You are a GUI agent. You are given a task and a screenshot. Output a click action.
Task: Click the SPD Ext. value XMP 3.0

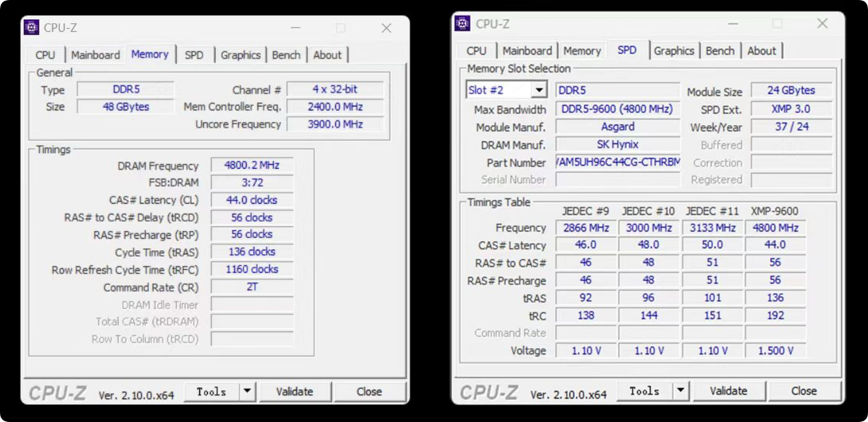(791, 109)
